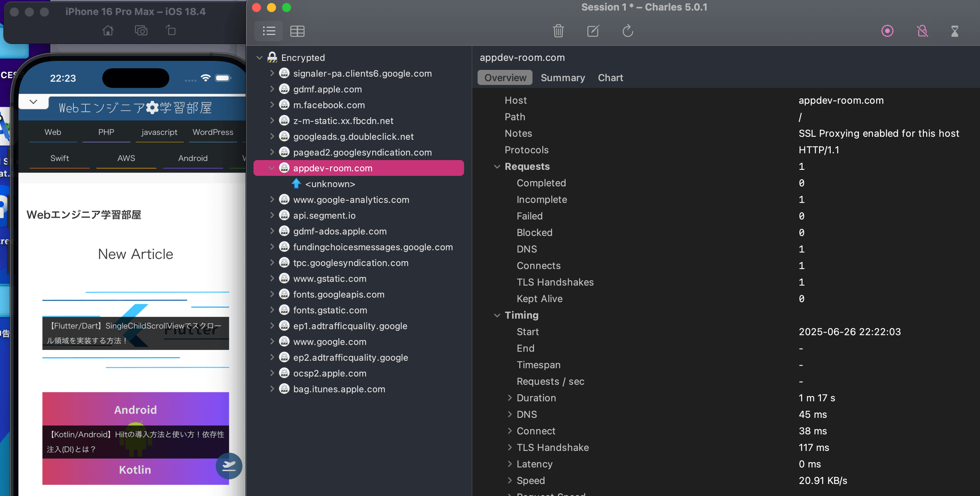Click the Protocols value HTTP/1.1
980x496 pixels.
coord(819,150)
